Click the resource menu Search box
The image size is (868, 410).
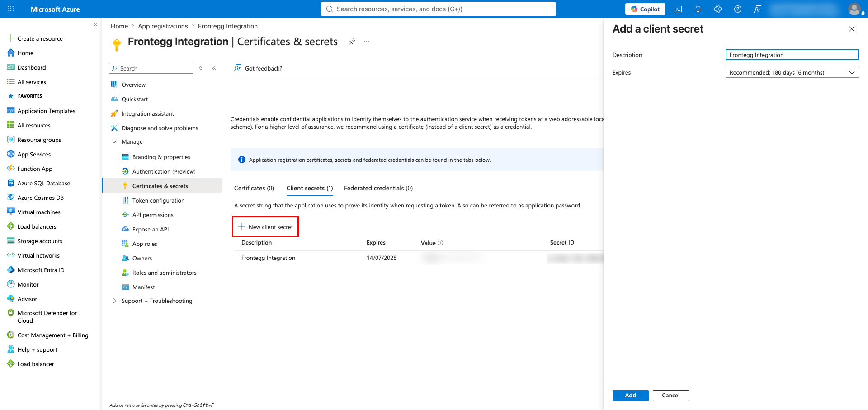[151, 68]
